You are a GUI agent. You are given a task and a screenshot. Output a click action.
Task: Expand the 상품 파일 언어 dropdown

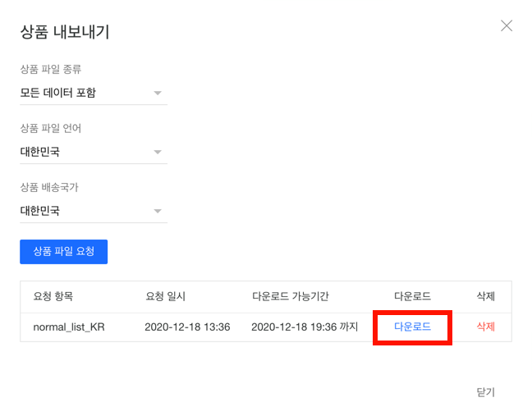tap(93, 152)
